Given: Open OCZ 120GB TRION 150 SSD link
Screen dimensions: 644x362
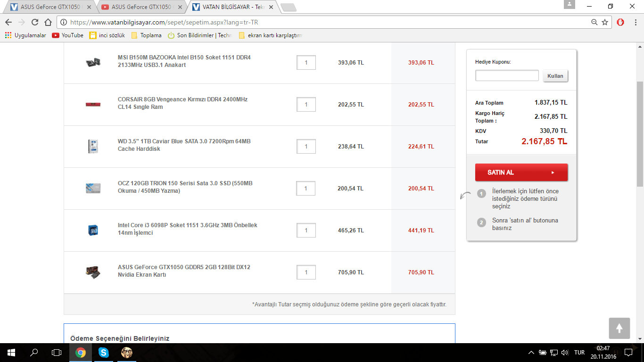Looking at the screenshot, I should 185,187.
